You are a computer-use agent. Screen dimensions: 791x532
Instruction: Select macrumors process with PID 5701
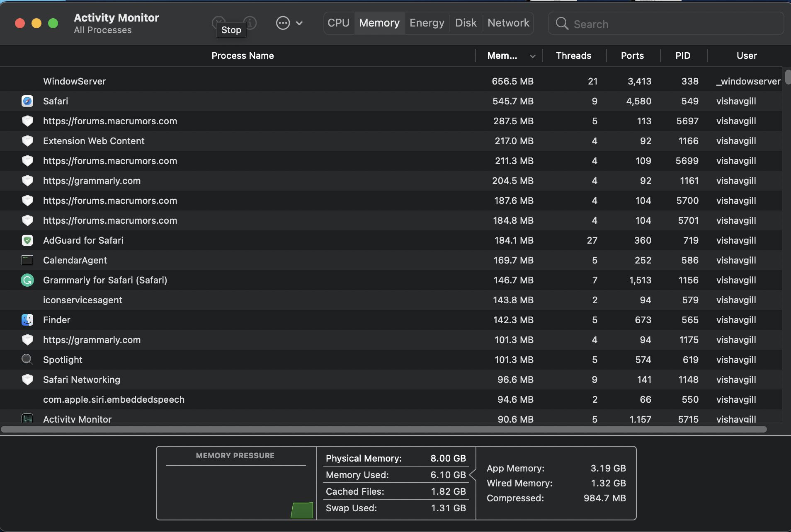coord(110,220)
